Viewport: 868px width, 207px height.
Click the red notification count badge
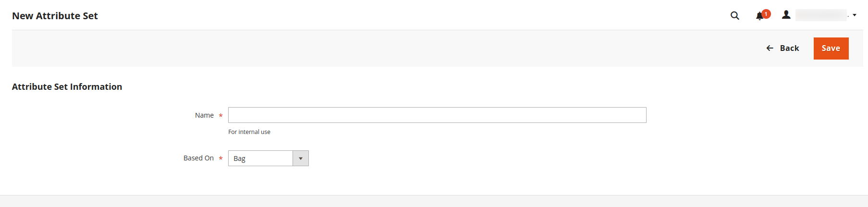click(x=766, y=14)
